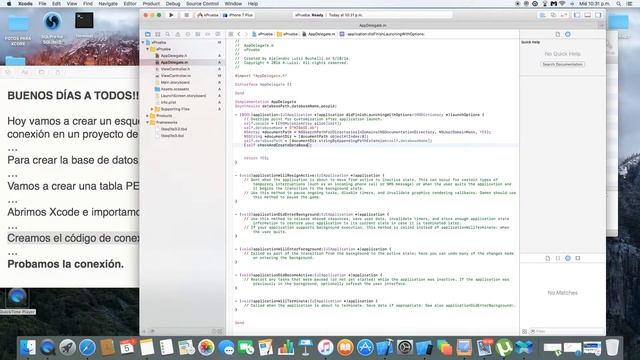Show the Project navigator tab

[x=148, y=34]
